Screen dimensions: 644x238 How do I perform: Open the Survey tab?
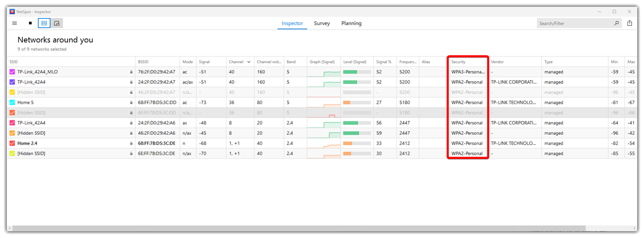pyautogui.click(x=321, y=23)
